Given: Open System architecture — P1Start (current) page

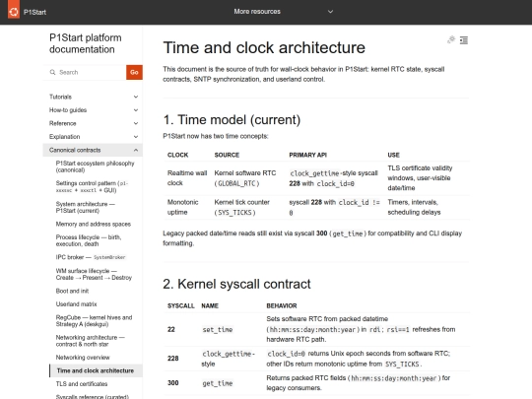Looking at the screenshot, I should click(85, 207).
